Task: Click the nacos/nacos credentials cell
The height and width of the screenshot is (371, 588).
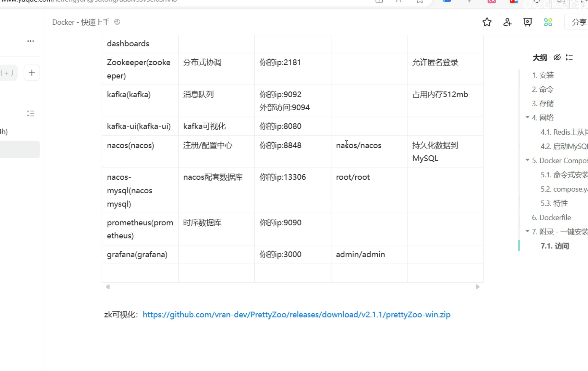Action: [x=369, y=151]
